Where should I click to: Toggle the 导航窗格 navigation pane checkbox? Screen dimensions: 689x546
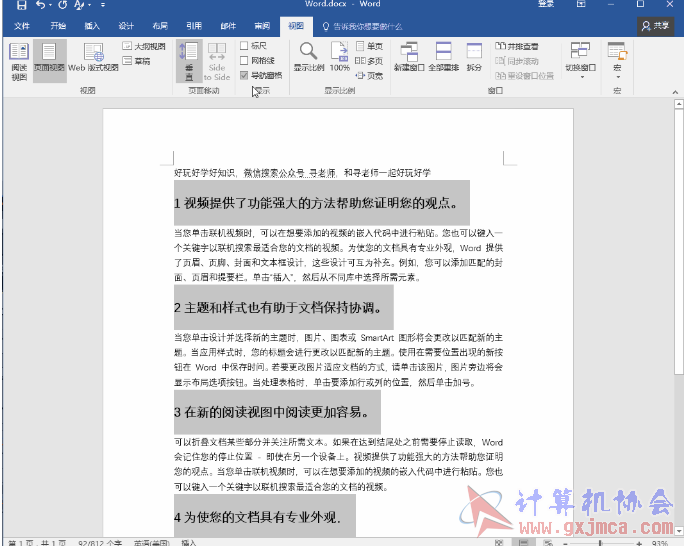tap(244, 75)
